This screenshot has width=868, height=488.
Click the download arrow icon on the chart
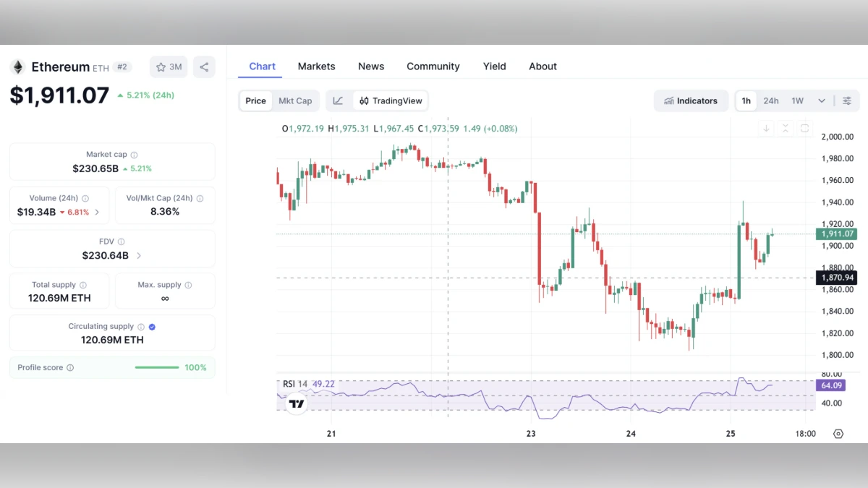click(765, 128)
